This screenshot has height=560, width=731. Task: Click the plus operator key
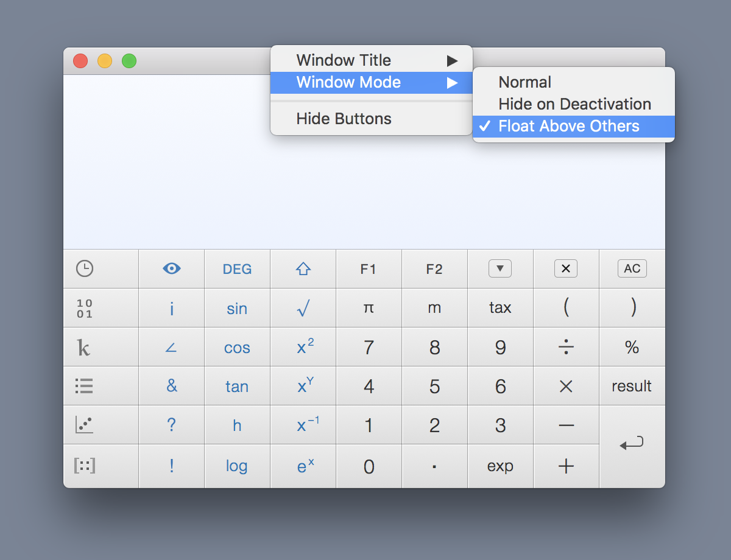[x=566, y=466]
